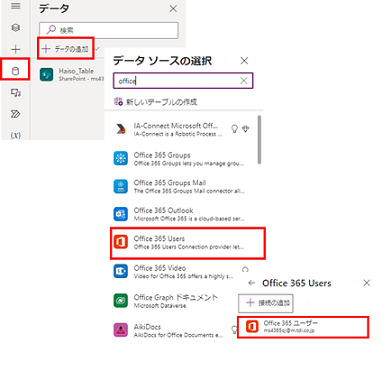Open the Data cylinder icon in left rail
This screenshot has height=365, width=382.
pyautogui.click(x=15, y=71)
